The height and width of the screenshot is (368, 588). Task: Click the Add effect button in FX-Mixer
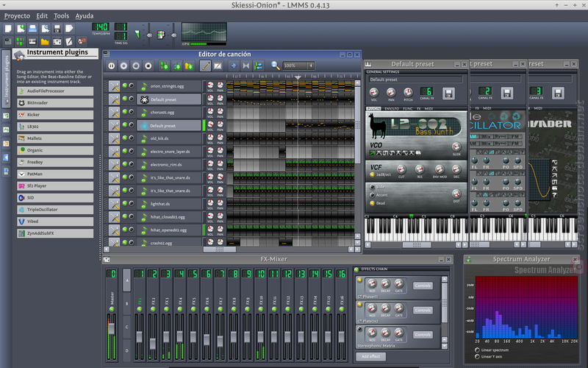(370, 356)
